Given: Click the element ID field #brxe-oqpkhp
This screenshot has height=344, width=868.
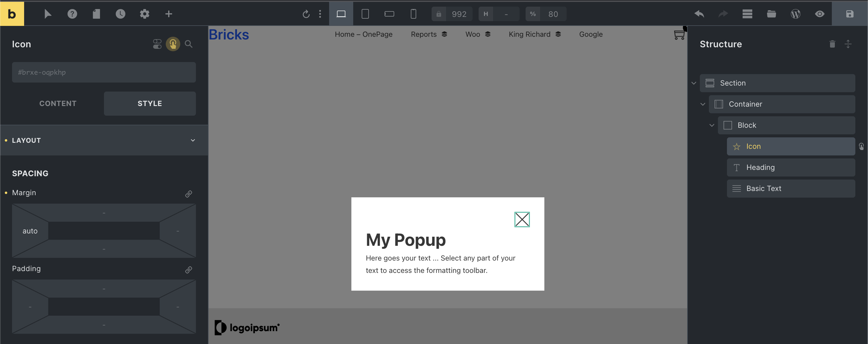Looking at the screenshot, I should [x=104, y=72].
